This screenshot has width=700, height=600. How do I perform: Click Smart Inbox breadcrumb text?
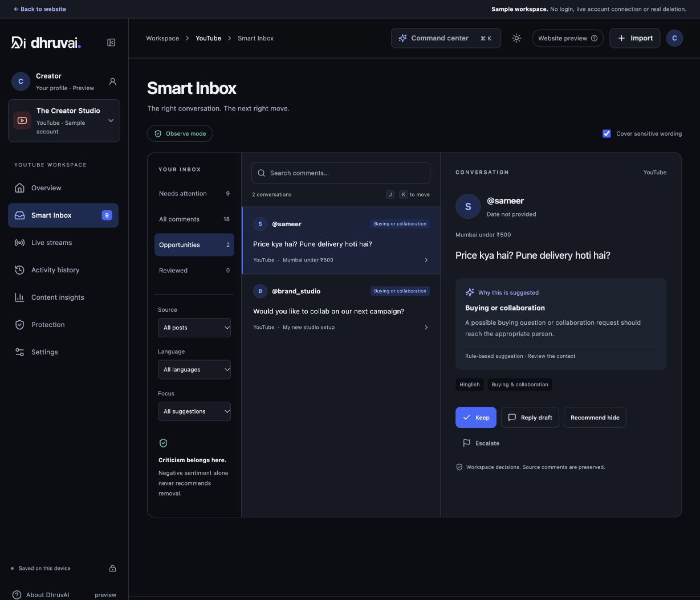[255, 38]
